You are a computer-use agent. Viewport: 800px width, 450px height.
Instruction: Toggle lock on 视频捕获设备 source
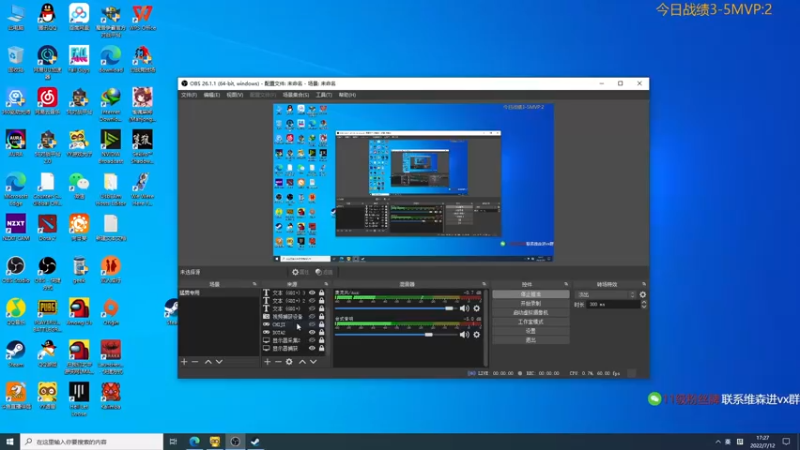321,316
